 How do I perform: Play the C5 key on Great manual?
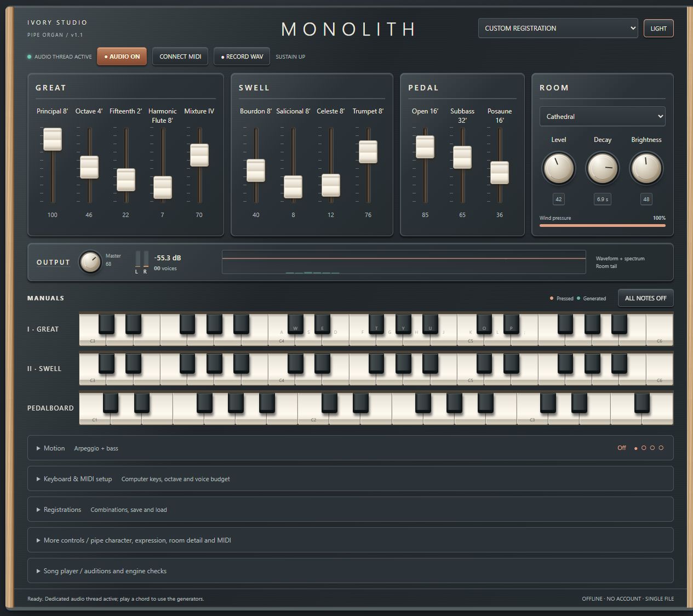[471, 339]
